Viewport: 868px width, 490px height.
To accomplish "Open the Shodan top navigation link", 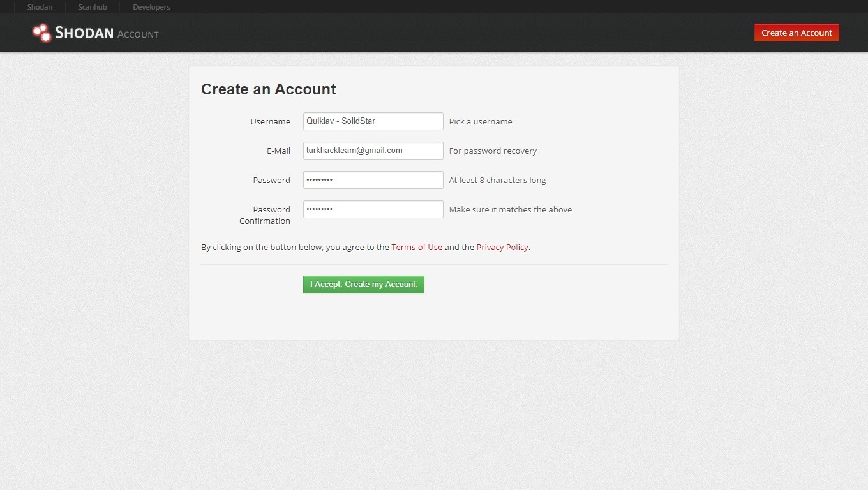I will 40,7.
